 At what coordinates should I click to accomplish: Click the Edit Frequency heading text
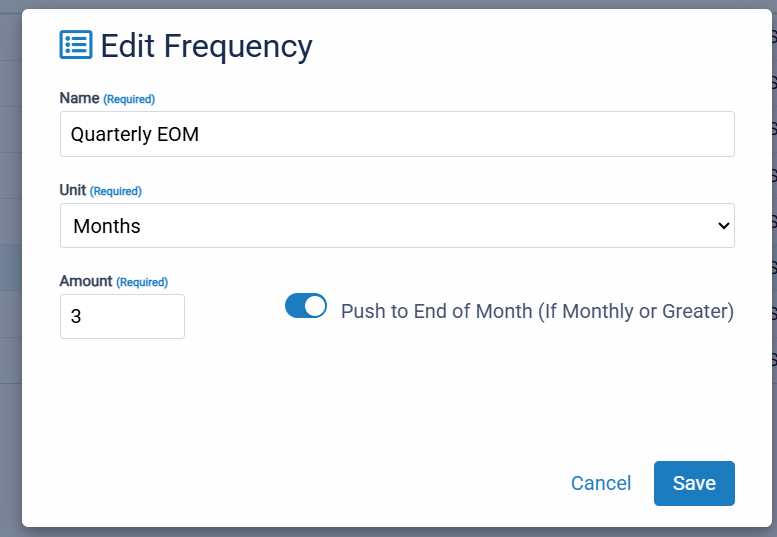click(x=207, y=46)
